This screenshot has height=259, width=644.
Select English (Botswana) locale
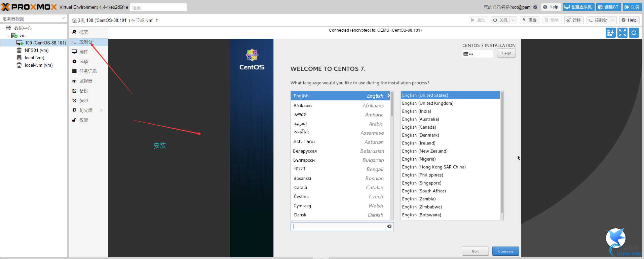pyautogui.click(x=450, y=215)
